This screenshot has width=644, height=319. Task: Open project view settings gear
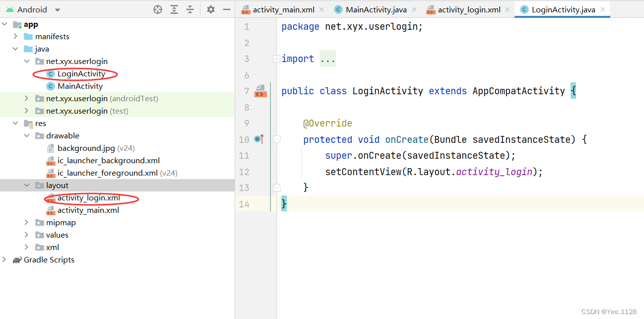pos(211,9)
